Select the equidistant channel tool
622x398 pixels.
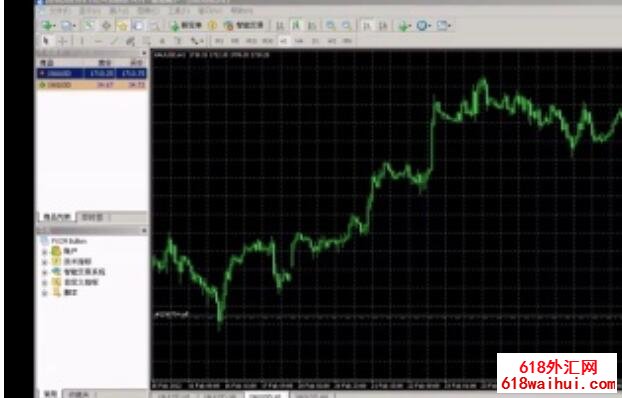[130, 41]
